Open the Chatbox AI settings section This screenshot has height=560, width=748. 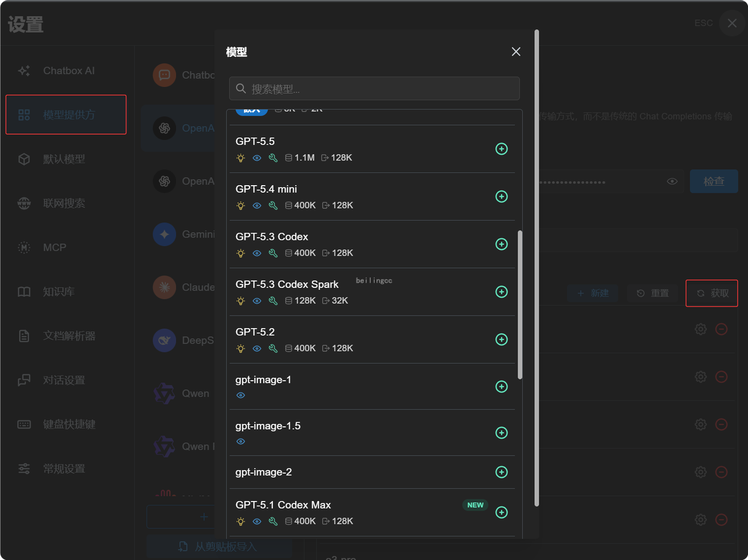66,71
